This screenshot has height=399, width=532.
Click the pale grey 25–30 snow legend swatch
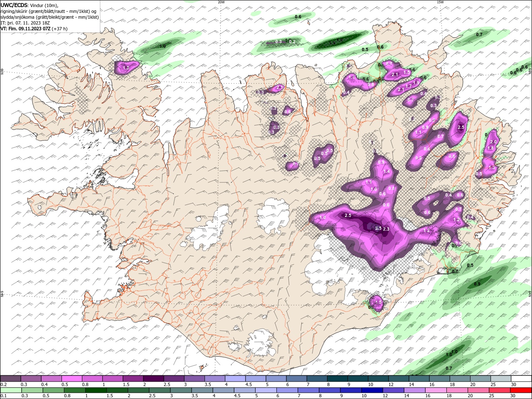[x=501, y=379]
